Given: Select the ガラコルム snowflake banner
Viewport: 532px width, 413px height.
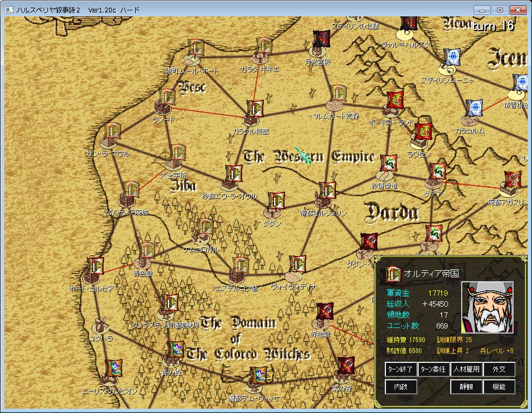Looking at the screenshot, I should pos(474,108).
